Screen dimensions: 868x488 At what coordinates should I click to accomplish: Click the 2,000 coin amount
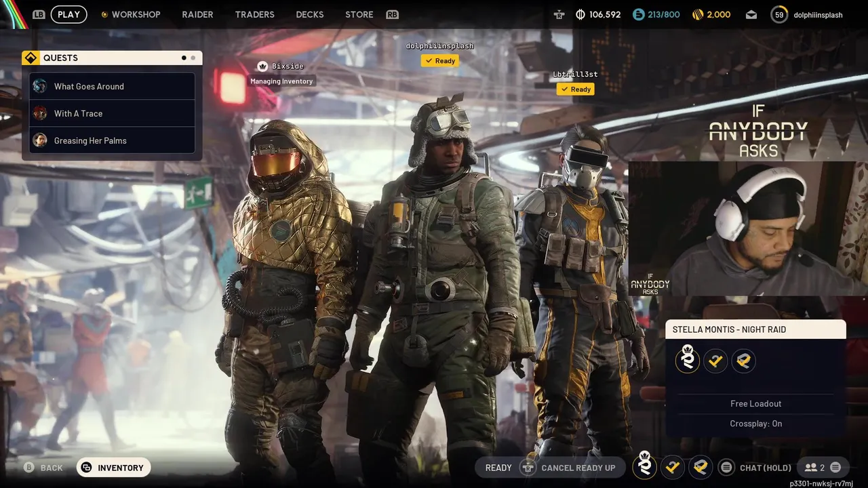[719, 14]
